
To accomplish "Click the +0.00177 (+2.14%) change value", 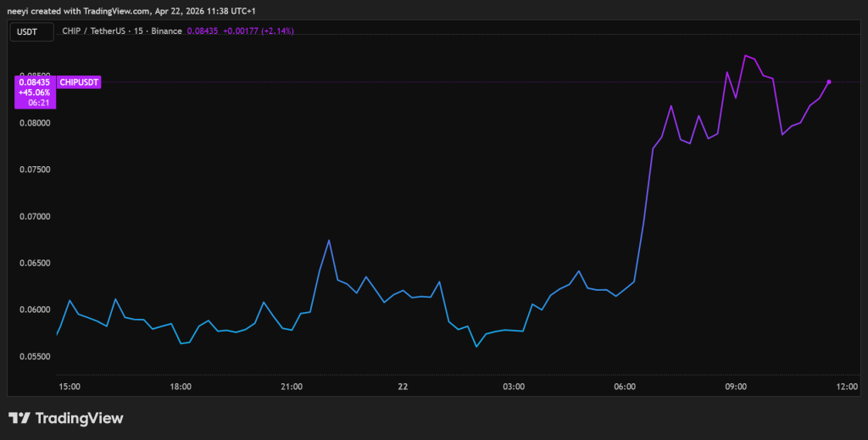I will 258,31.
